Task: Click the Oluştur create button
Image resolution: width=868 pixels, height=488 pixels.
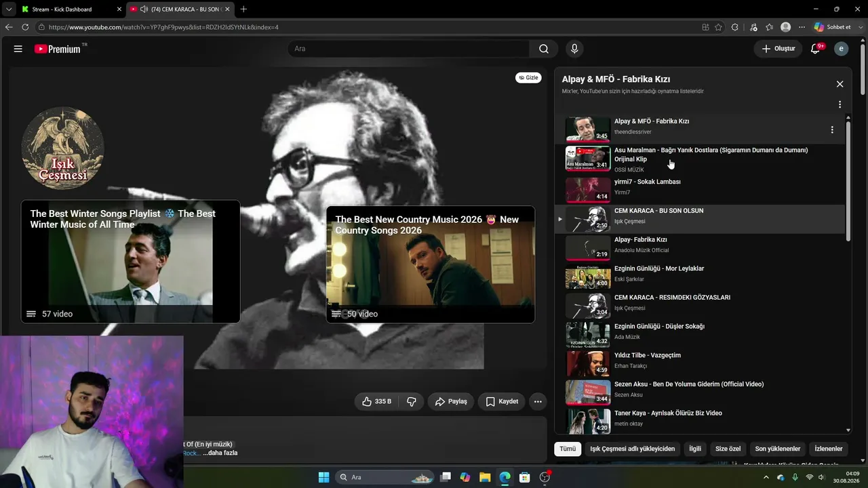Action: (x=778, y=49)
